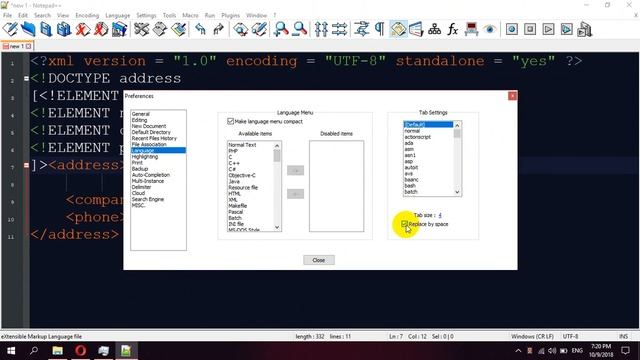Click the Close file red X icon
Viewport: 640px width, 360px height.
(x=82, y=29)
